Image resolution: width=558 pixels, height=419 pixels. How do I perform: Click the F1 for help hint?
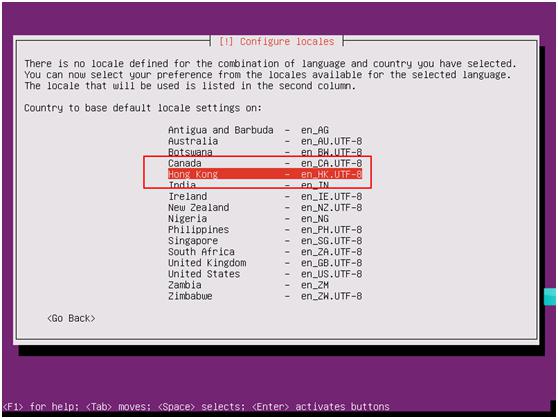coord(41,407)
